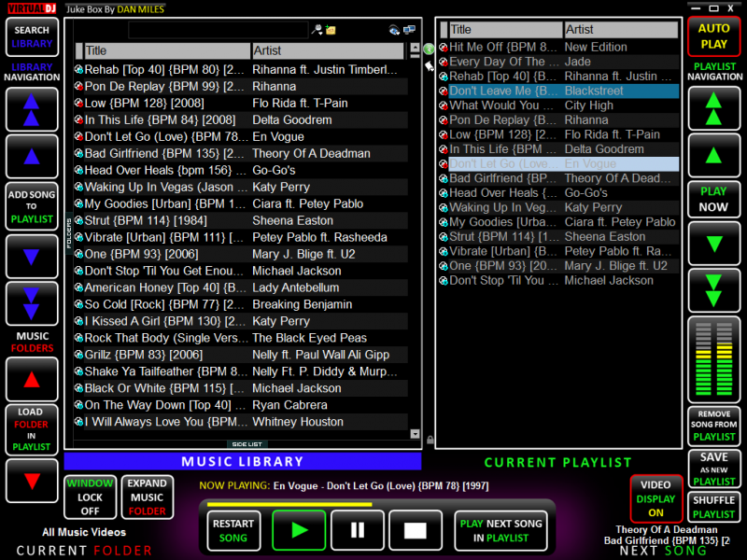The image size is (747, 560).
Task: Select the Blackstreet row in playlist
Action: pos(559,91)
